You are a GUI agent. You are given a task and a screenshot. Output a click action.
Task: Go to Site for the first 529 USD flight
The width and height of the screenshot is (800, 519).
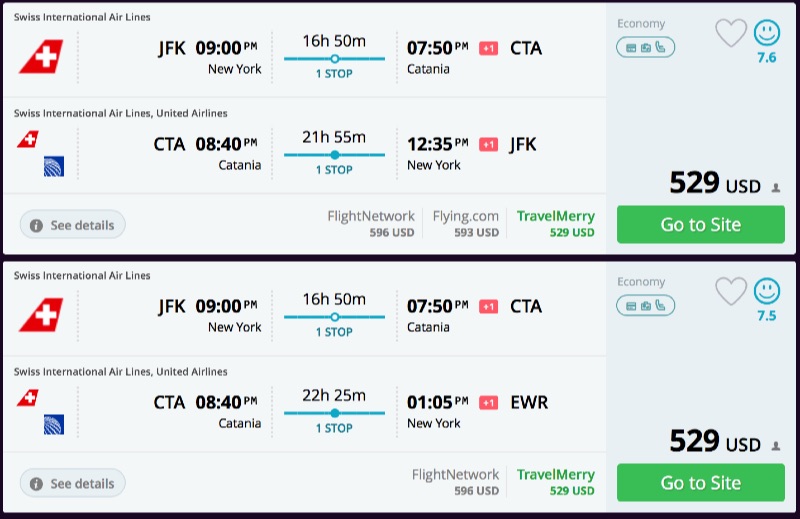point(700,225)
